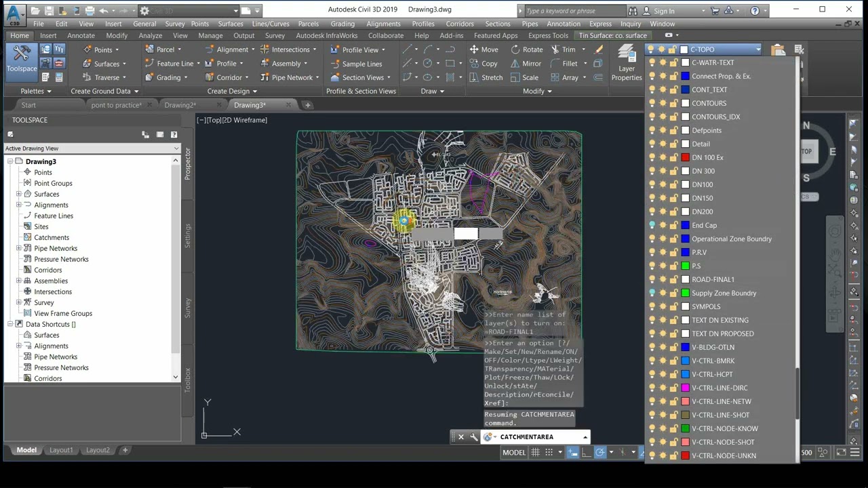Open the command line customize wrench
Image resolution: width=868 pixels, height=488 pixels.
point(473,437)
